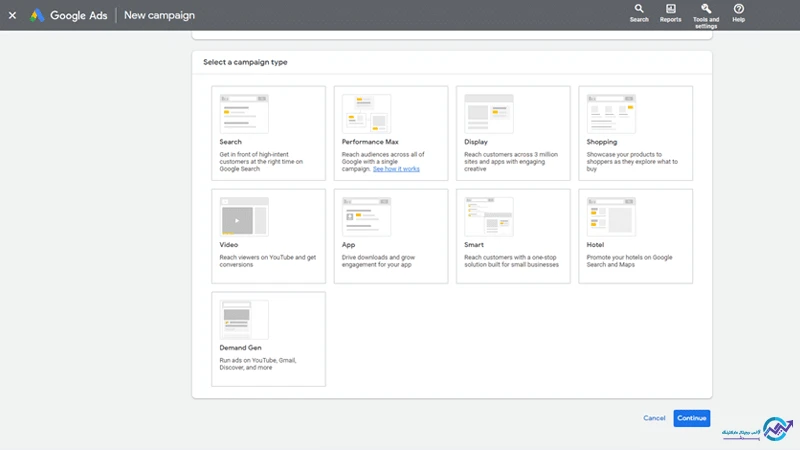Select the Search campaign type card
Image resolution: width=800 pixels, height=450 pixels.
pos(268,133)
